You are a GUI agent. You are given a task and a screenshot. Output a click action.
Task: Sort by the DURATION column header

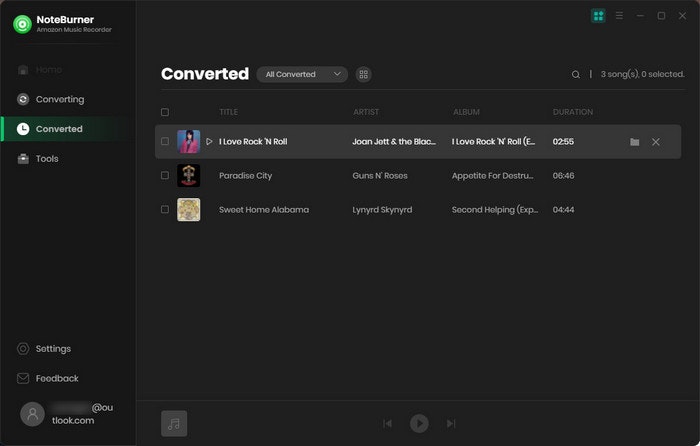pyautogui.click(x=573, y=112)
